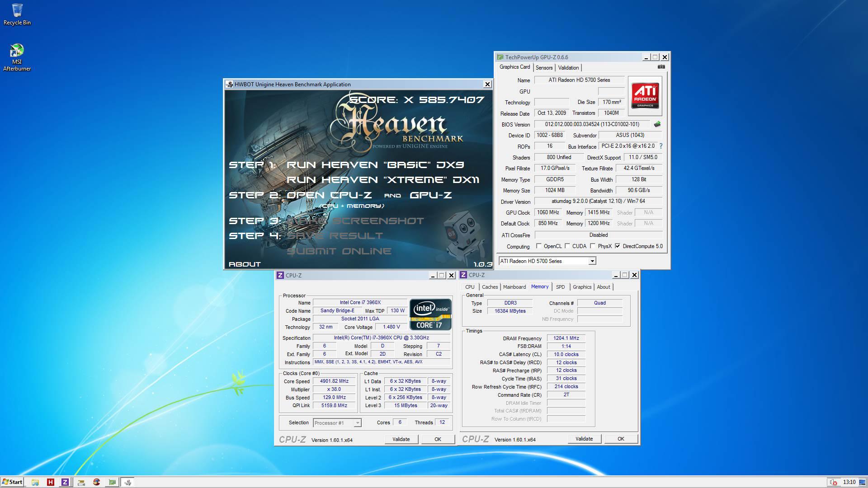Click the taskbar clock showing 13:10

coord(849,482)
